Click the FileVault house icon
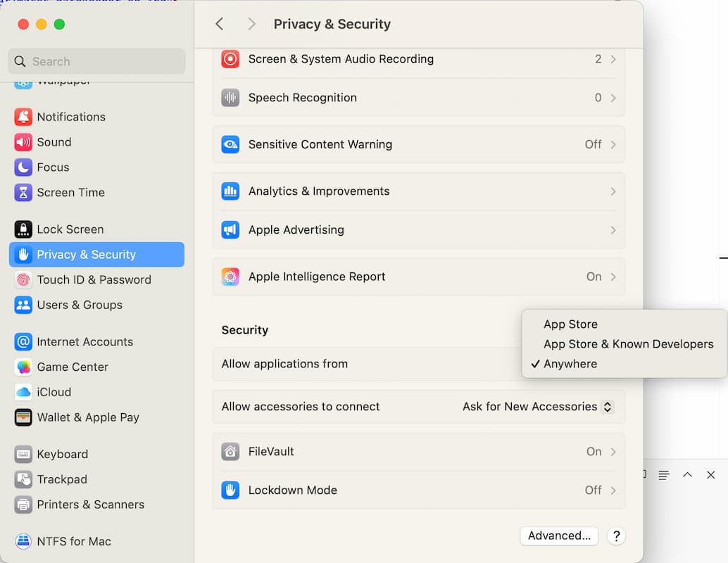Screen dimensions: 728x563 pos(230,452)
